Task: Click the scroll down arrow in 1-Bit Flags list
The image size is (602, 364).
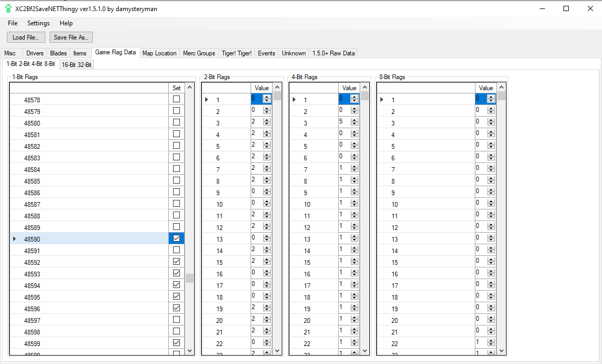Action: (189, 351)
